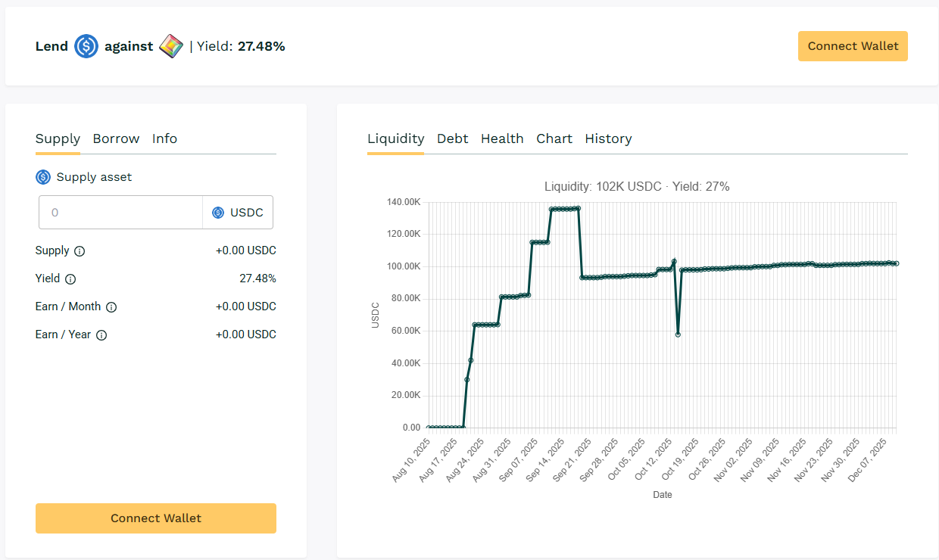Switch to the Debt chart tab

(452, 138)
